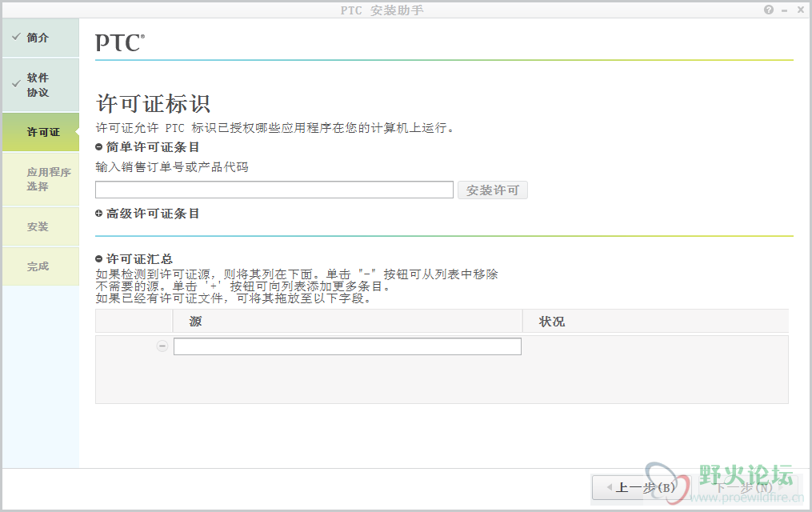Click the 上一步(B) back button
The height and width of the screenshot is (512, 812).
coord(642,487)
